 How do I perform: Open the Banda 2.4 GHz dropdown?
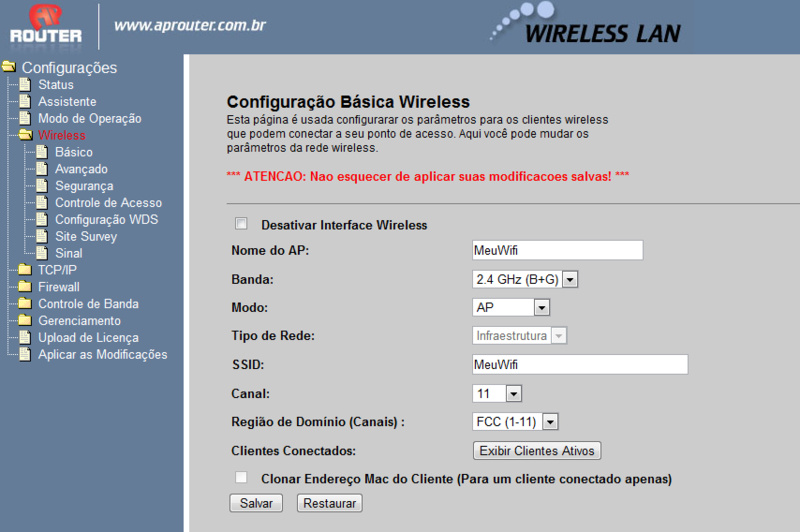pos(525,280)
